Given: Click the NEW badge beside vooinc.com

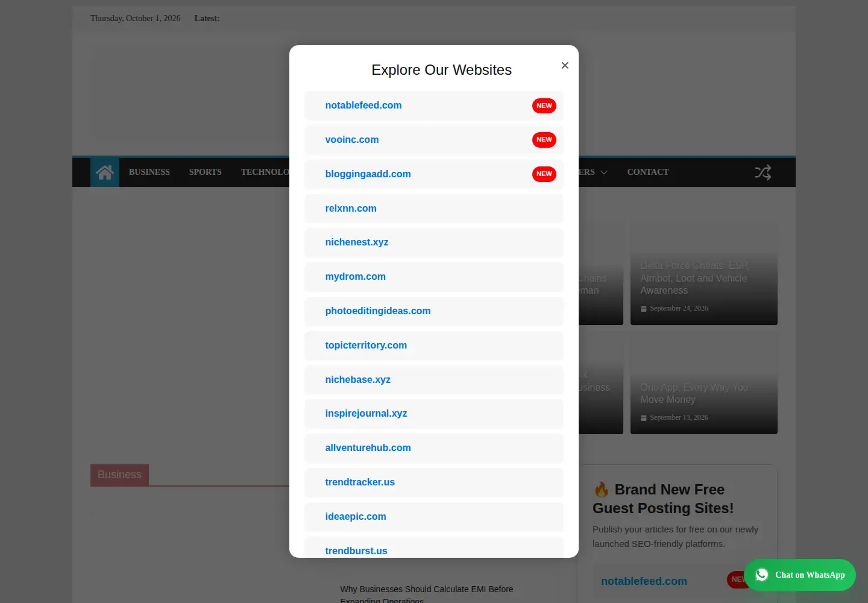Looking at the screenshot, I should 544,140.
